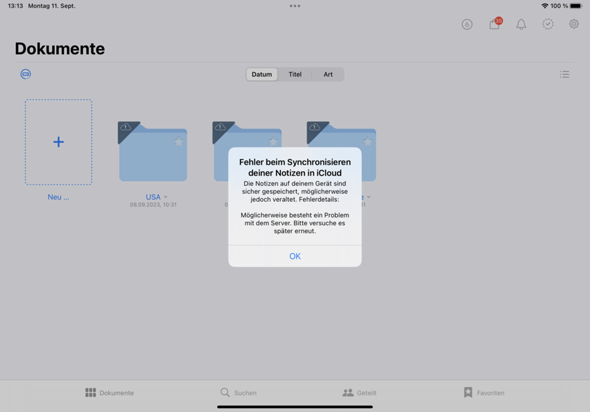This screenshot has height=412, width=590.
Task: Open the USA folder
Action: [x=153, y=152]
